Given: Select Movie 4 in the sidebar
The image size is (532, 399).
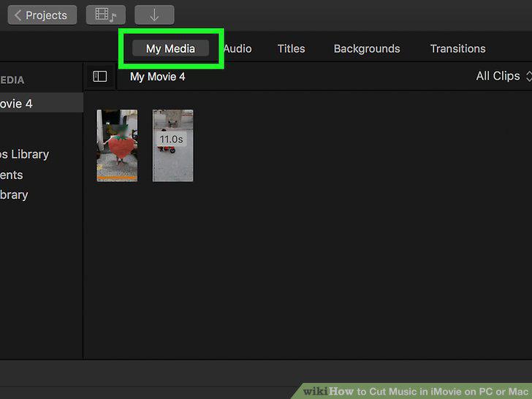Looking at the screenshot, I should (x=42, y=104).
